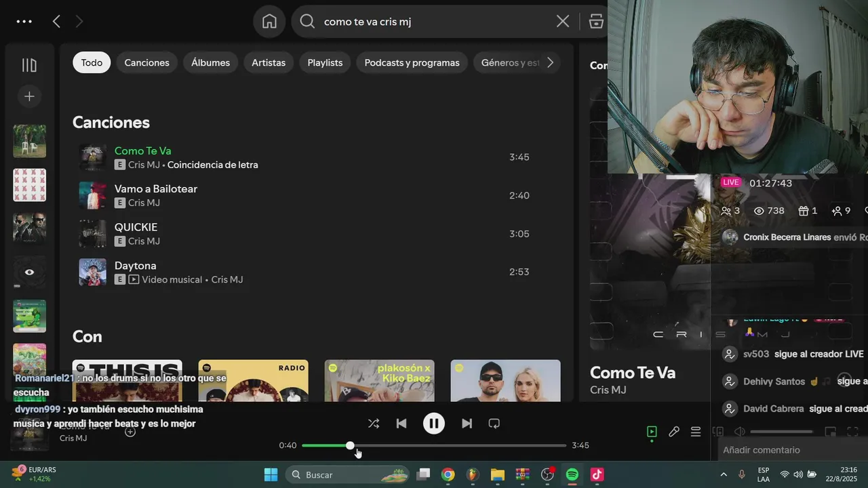Screen dimensions: 868x488
Task: Show more filter chips with the right chevron
Action: (x=550, y=62)
